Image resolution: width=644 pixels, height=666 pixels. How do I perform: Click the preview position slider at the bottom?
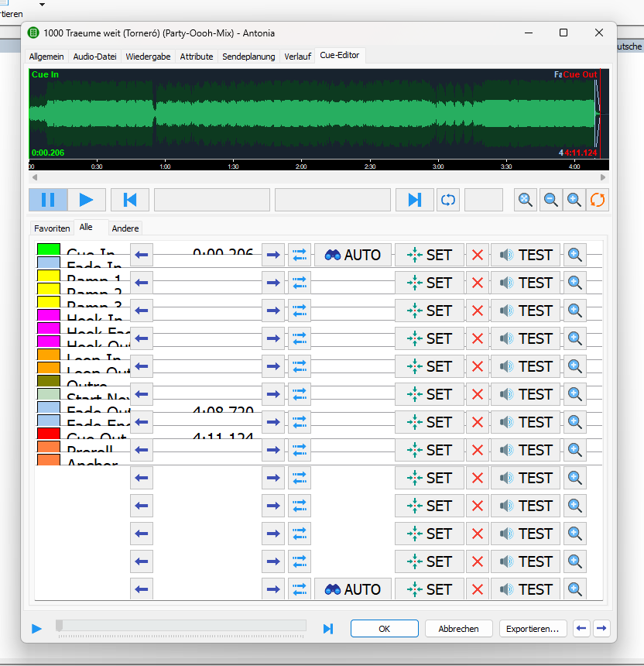tap(182, 626)
